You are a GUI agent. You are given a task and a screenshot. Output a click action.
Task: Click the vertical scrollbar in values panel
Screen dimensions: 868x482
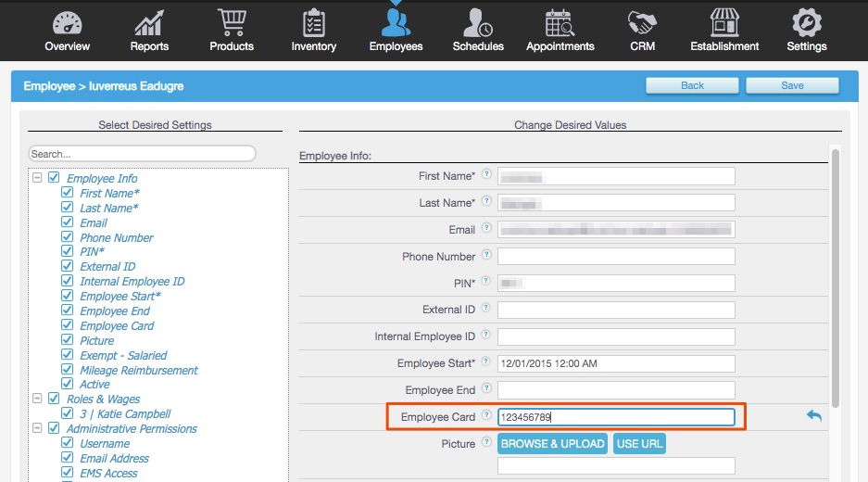coord(836,278)
